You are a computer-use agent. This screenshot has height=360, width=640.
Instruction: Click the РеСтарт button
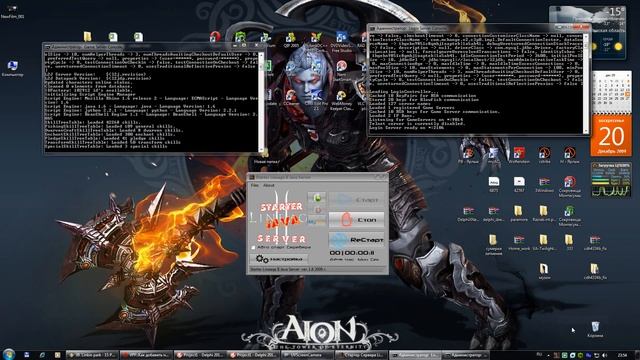pyautogui.click(x=356, y=240)
